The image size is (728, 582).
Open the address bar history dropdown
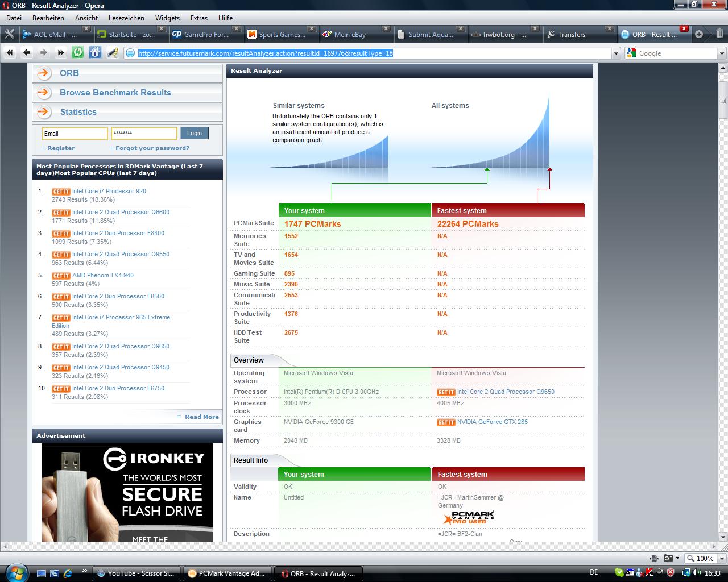(x=615, y=53)
